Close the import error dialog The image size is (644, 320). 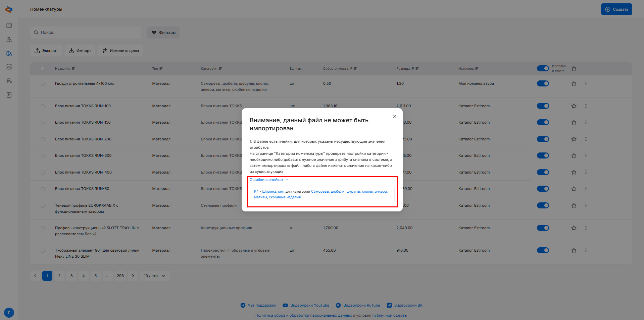(x=394, y=116)
